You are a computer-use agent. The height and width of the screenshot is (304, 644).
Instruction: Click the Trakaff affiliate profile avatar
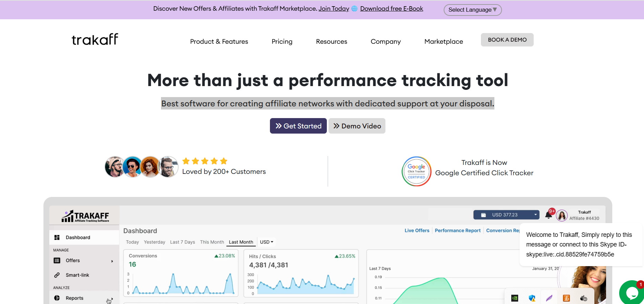(562, 216)
